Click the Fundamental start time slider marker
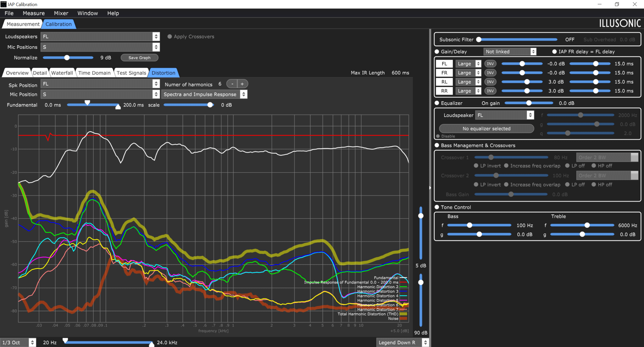 (87, 103)
